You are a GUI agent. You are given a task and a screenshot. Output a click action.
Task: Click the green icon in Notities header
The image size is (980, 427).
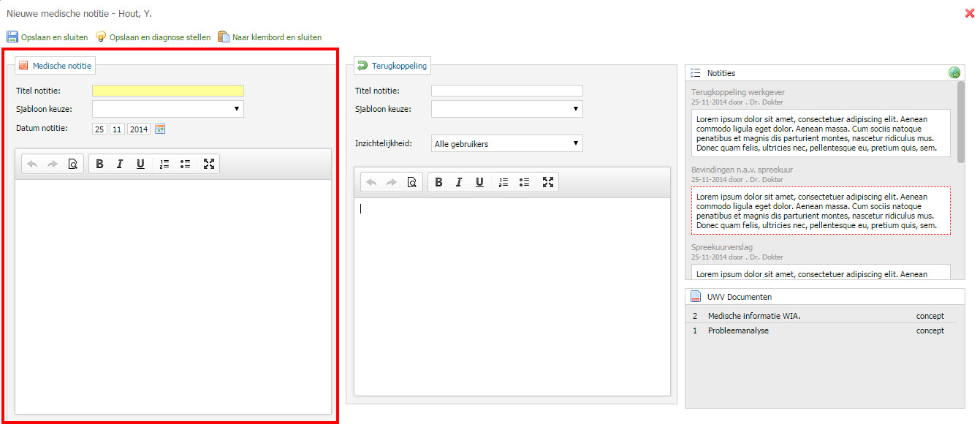[x=954, y=73]
